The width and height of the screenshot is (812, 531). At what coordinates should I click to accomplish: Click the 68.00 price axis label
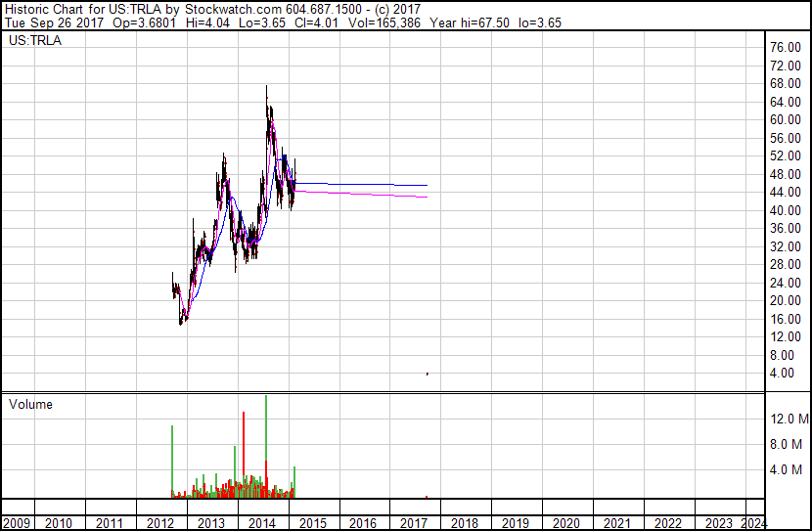click(785, 84)
